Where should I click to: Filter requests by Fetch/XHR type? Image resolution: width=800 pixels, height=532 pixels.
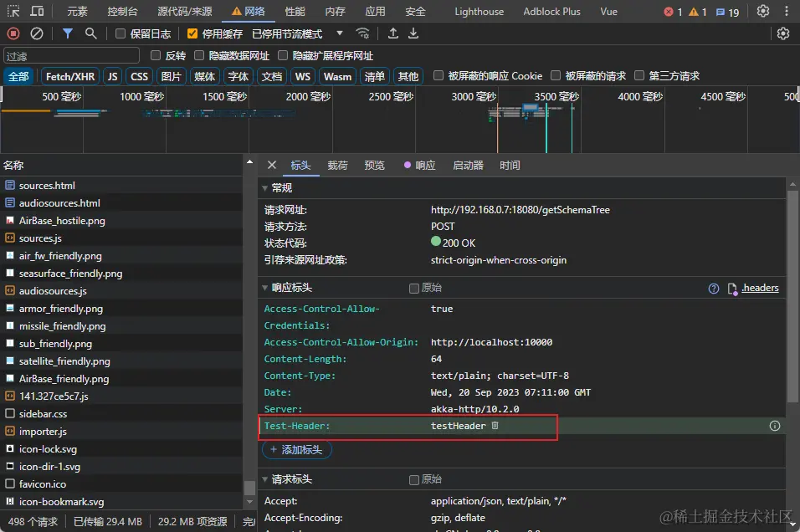(x=70, y=76)
